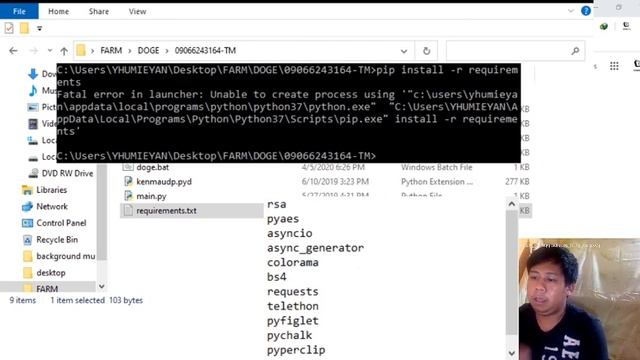Open Customize Quick Access Toolbar dropdown

[x=40, y=29]
